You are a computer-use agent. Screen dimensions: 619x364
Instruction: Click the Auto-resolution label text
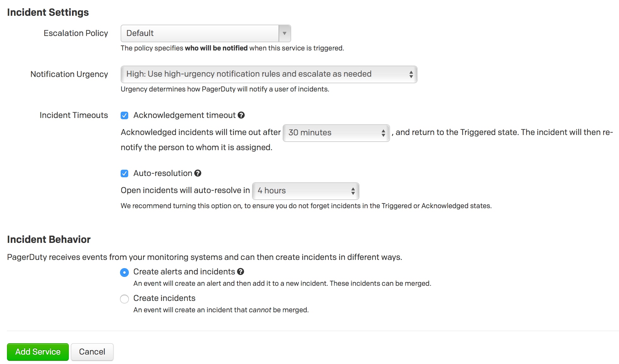click(x=163, y=173)
